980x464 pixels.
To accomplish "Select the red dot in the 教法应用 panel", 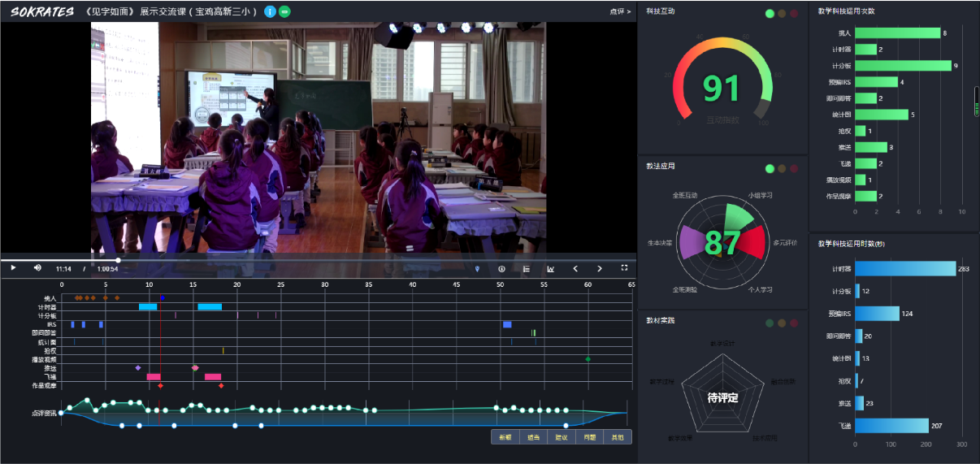I will click(795, 168).
